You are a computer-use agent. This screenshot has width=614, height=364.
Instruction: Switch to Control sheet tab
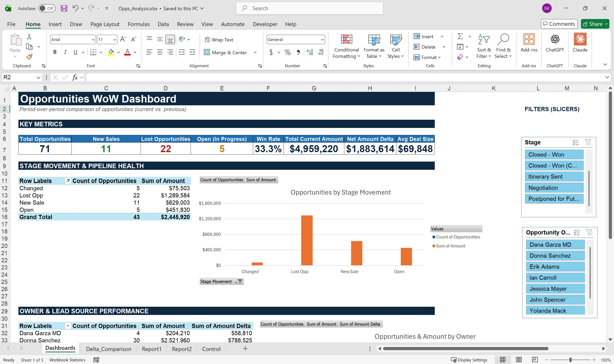(x=211, y=349)
